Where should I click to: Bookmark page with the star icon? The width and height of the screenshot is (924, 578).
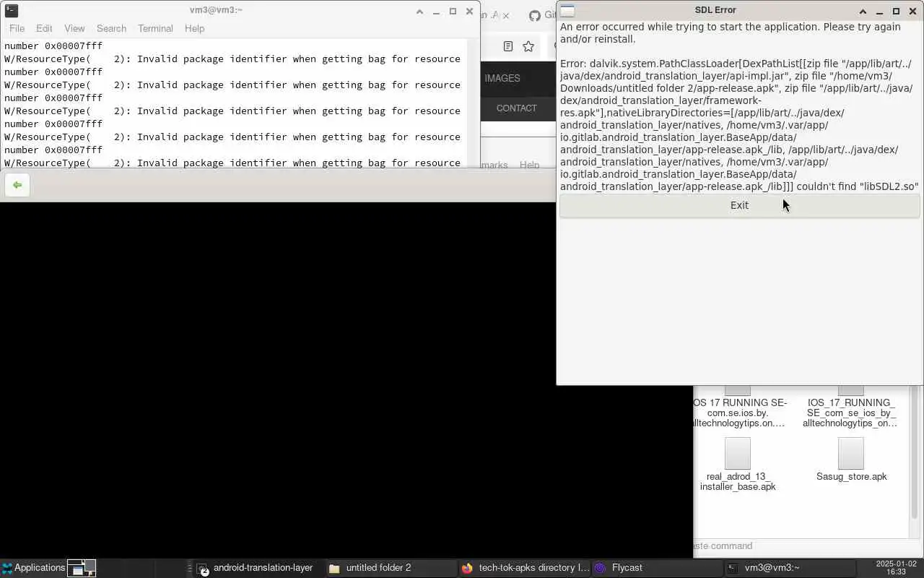pos(528,46)
